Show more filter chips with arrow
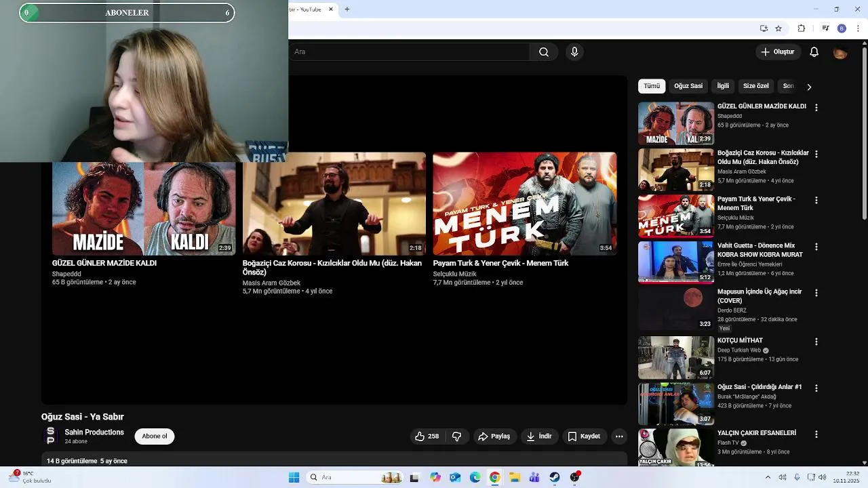Image resolution: width=868 pixels, height=488 pixels. click(x=808, y=87)
